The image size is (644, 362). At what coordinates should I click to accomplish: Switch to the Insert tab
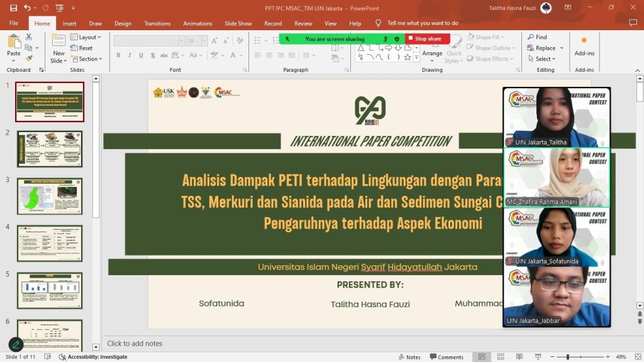[69, 23]
